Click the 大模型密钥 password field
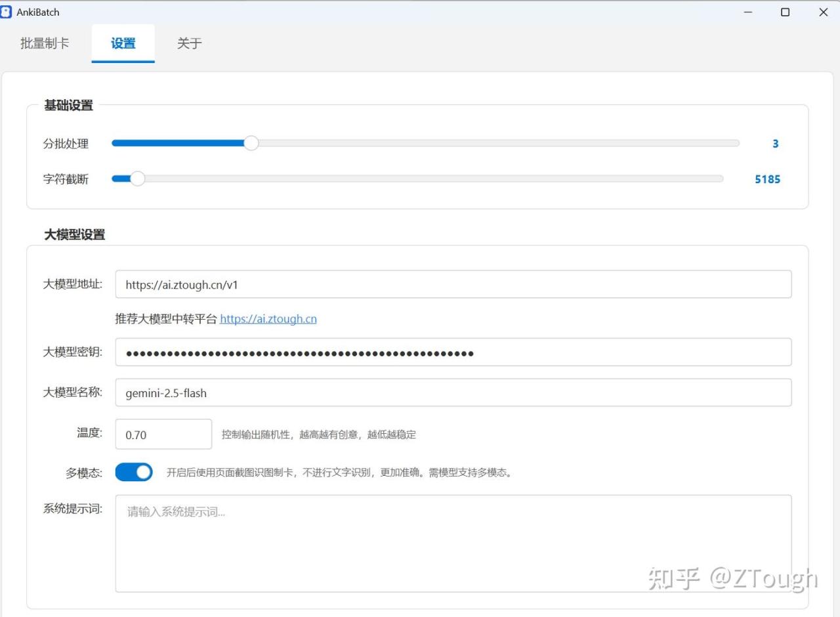This screenshot has height=617, width=840. click(453, 352)
